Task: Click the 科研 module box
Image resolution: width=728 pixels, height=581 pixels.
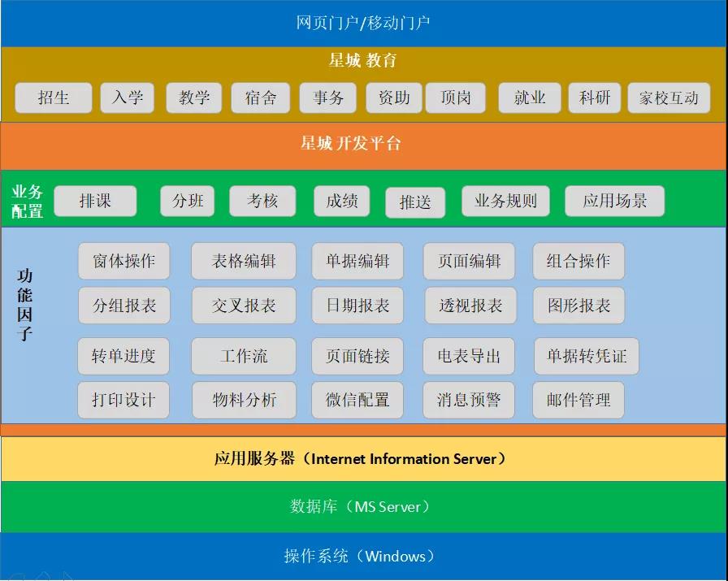Action: [x=594, y=98]
